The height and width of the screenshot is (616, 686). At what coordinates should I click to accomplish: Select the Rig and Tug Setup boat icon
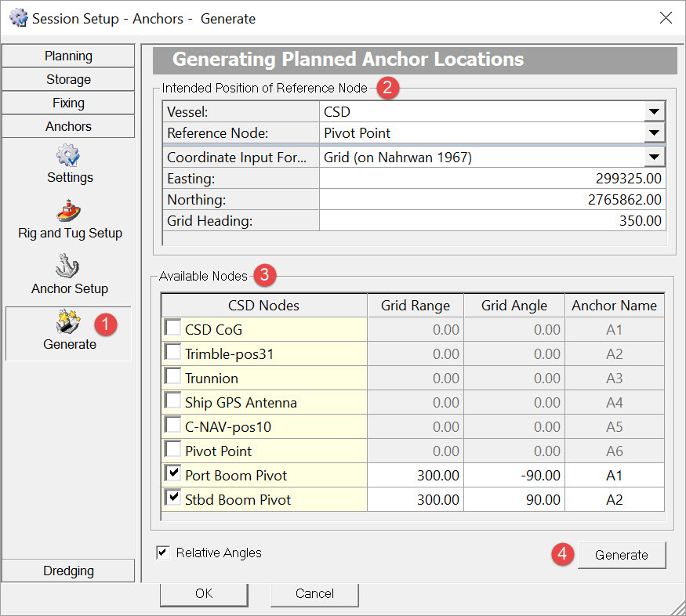point(69,212)
